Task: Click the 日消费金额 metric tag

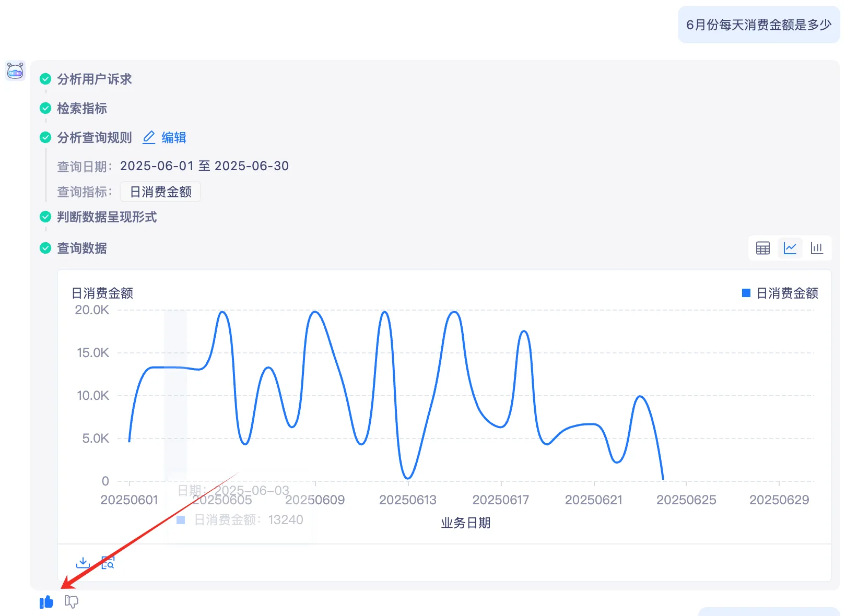Action: (160, 192)
